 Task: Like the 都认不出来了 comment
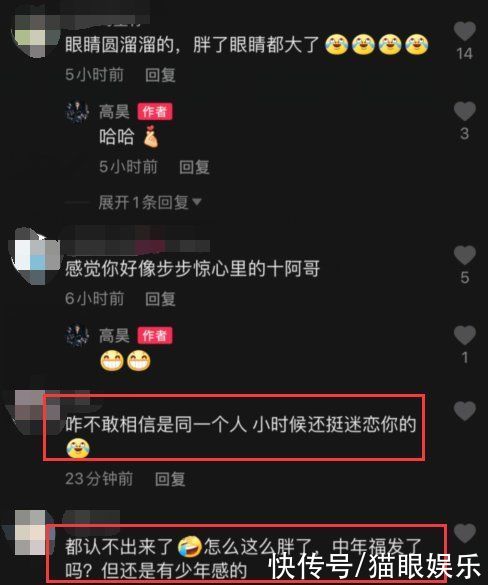pyautogui.click(x=464, y=533)
